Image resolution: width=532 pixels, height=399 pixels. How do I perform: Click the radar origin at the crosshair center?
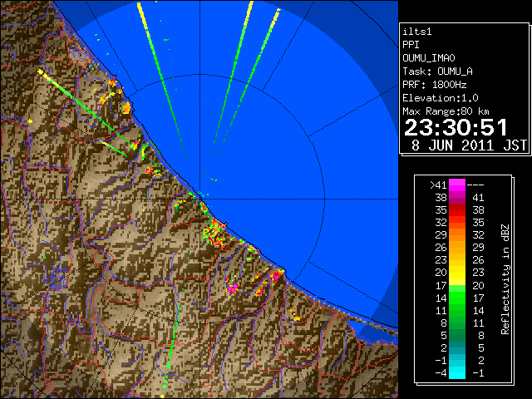199,199
